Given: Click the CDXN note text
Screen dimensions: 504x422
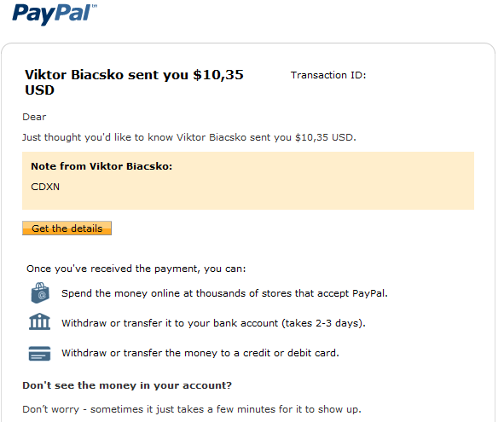Looking at the screenshot, I should pos(45,187).
